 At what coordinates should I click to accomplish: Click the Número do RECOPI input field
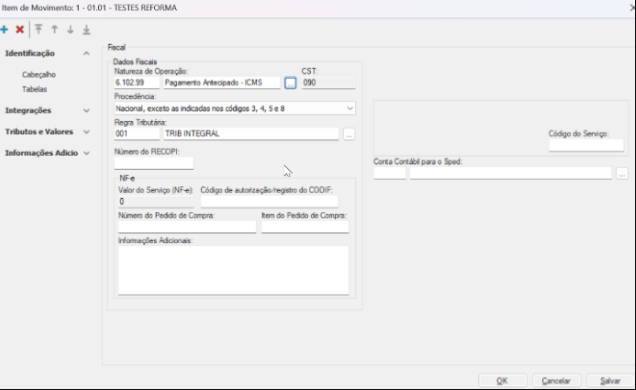(x=154, y=163)
